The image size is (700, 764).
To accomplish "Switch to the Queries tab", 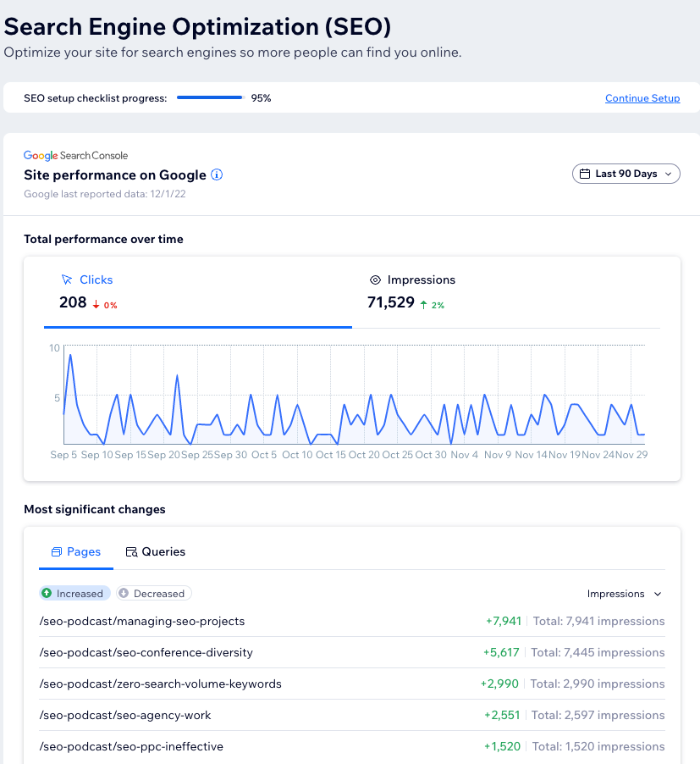I will [x=163, y=551].
